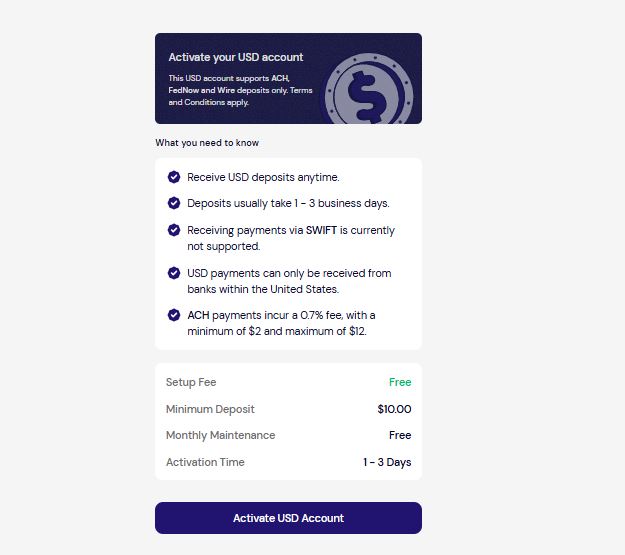Screen dimensions: 625x555
Task: Click the bold SWIFT word
Action: (x=321, y=230)
